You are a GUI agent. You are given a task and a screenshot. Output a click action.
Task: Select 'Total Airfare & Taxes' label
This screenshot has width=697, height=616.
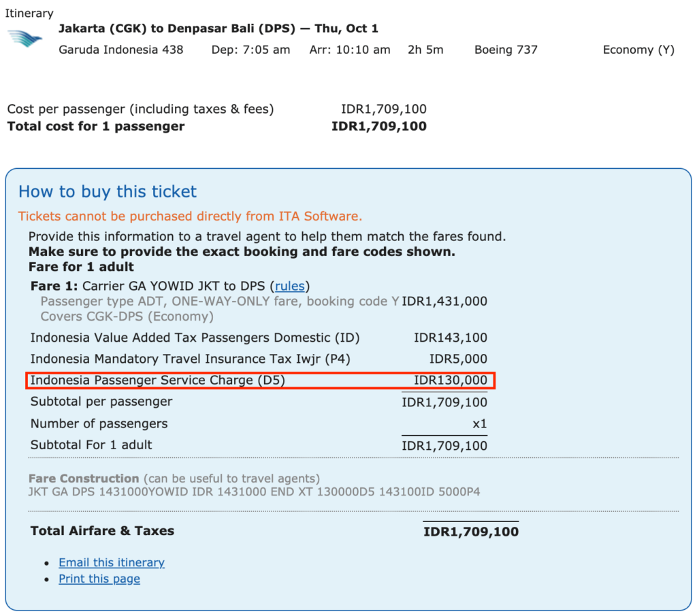tap(102, 531)
